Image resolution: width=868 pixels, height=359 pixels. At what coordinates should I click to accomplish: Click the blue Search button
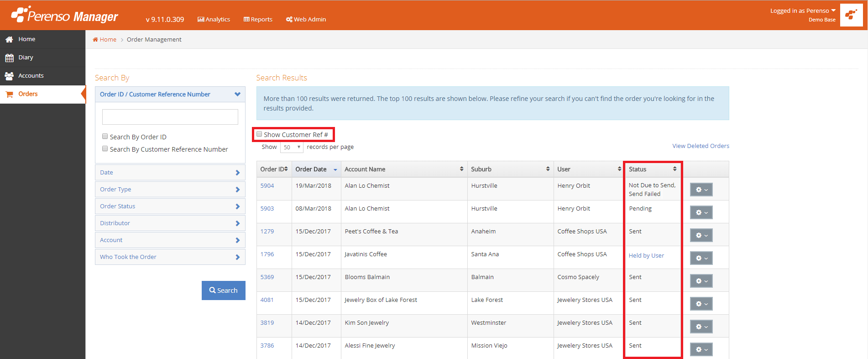[224, 290]
